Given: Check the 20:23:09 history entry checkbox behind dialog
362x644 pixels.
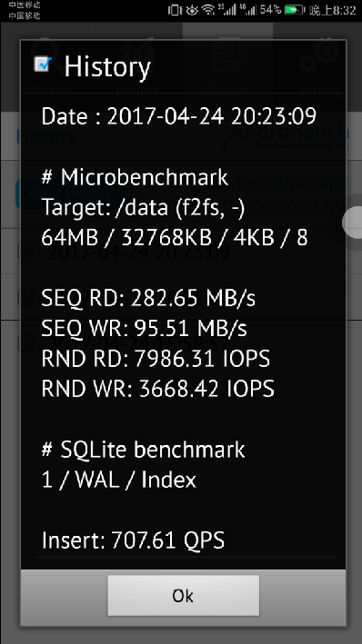Looking at the screenshot, I should click(x=25, y=253).
